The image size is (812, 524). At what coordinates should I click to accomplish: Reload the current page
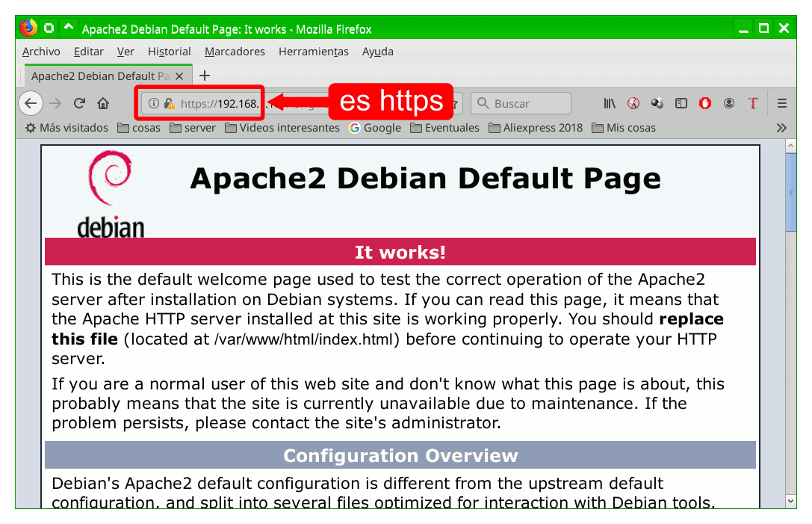pos(78,103)
